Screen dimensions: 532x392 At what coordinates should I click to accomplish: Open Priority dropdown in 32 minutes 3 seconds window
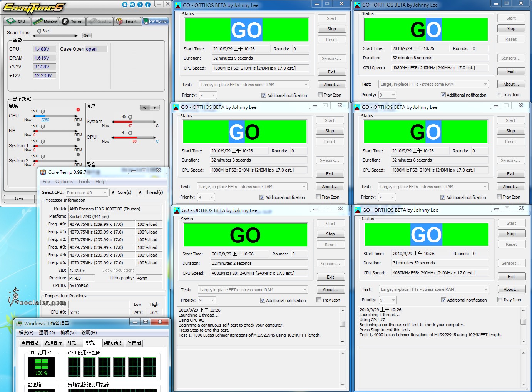pos(206,197)
